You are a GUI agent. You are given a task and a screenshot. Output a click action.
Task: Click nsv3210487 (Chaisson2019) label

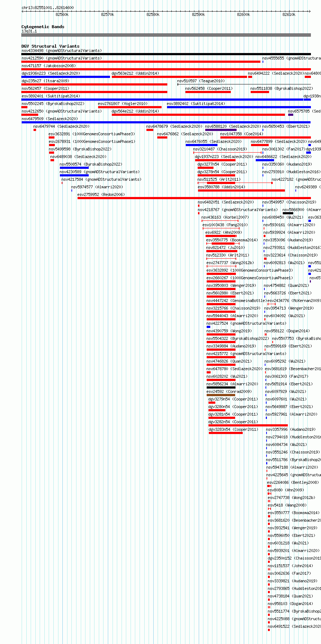220,149
